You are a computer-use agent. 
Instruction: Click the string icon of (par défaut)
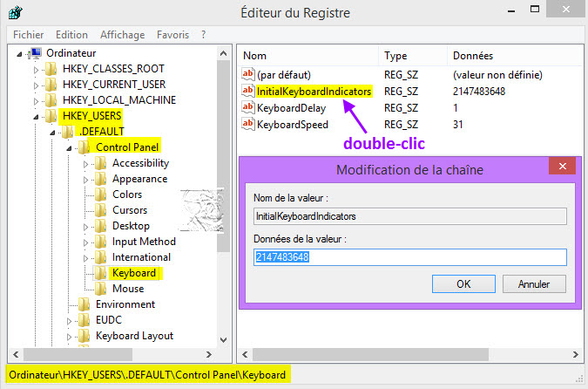[x=248, y=74]
